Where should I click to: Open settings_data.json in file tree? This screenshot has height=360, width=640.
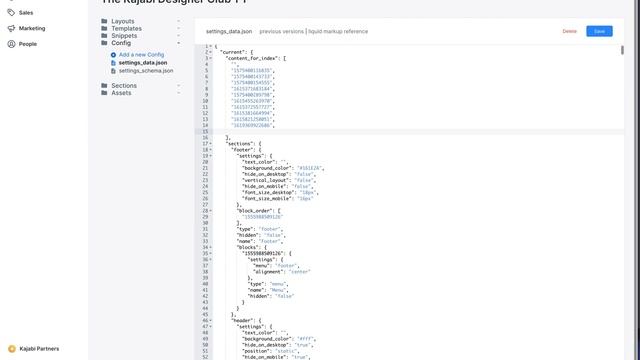click(x=143, y=63)
